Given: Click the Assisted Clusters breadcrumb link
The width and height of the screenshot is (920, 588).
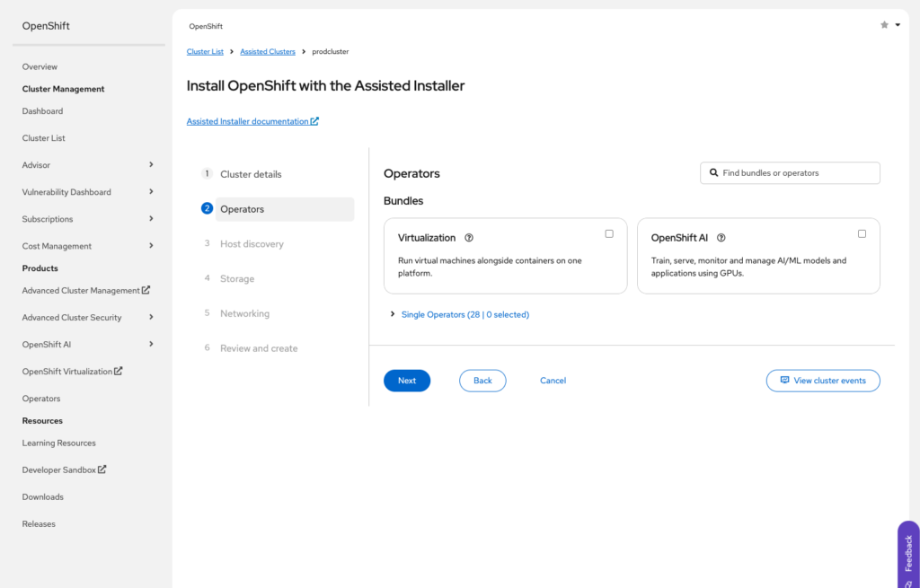Looking at the screenshot, I should (x=268, y=52).
